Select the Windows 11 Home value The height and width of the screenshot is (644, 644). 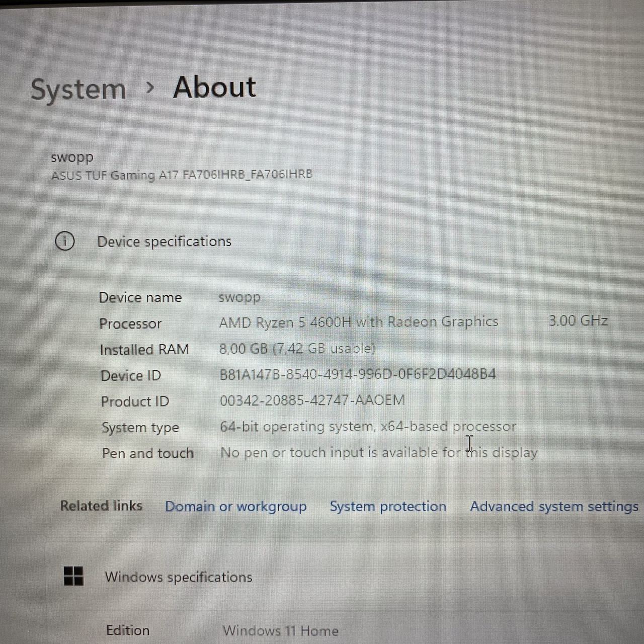[x=281, y=630]
